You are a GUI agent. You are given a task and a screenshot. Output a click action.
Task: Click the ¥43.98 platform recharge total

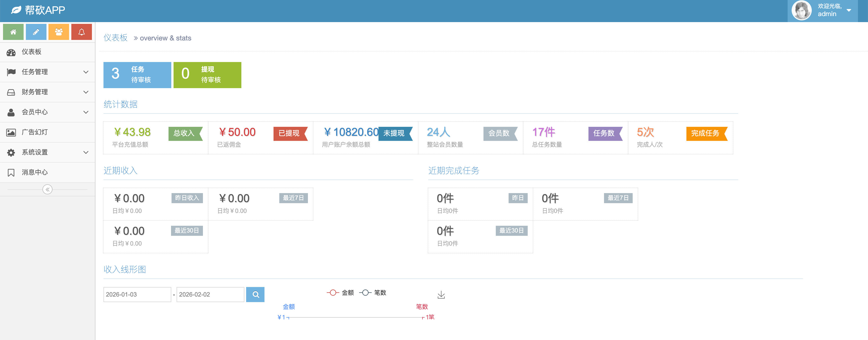132,132
